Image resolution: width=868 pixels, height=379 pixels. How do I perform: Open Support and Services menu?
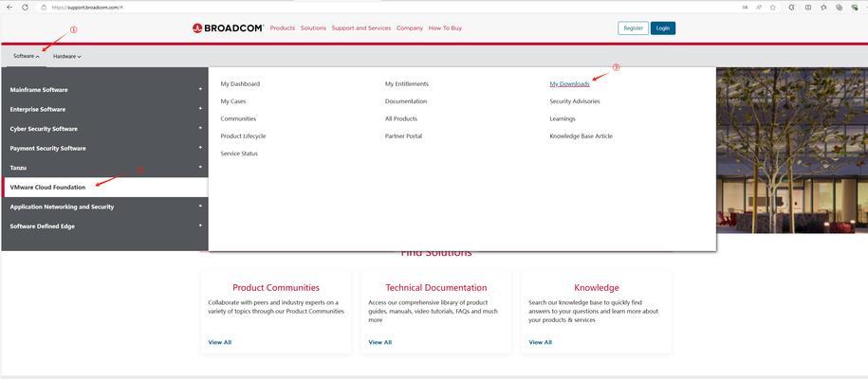pos(360,28)
